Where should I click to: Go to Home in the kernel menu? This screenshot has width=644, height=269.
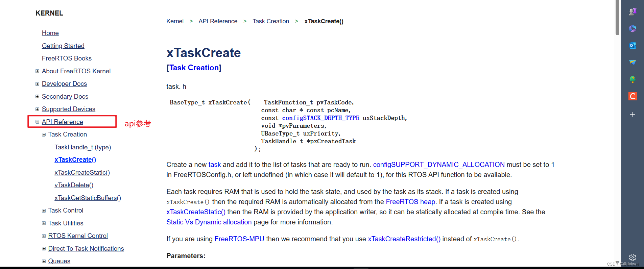(x=50, y=33)
